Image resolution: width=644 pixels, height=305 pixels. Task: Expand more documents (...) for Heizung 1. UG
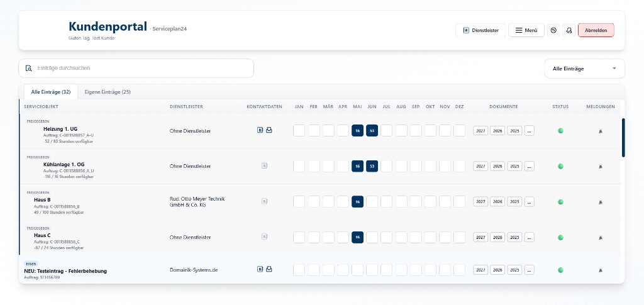click(530, 131)
